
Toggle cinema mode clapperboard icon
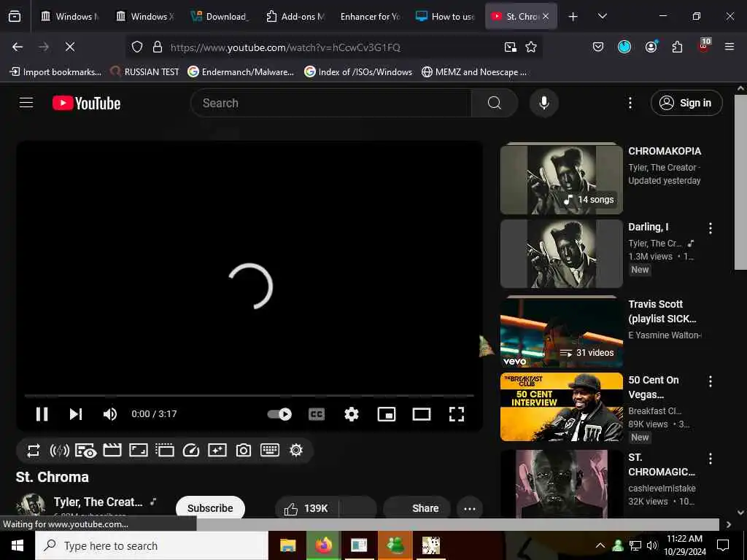click(x=112, y=451)
